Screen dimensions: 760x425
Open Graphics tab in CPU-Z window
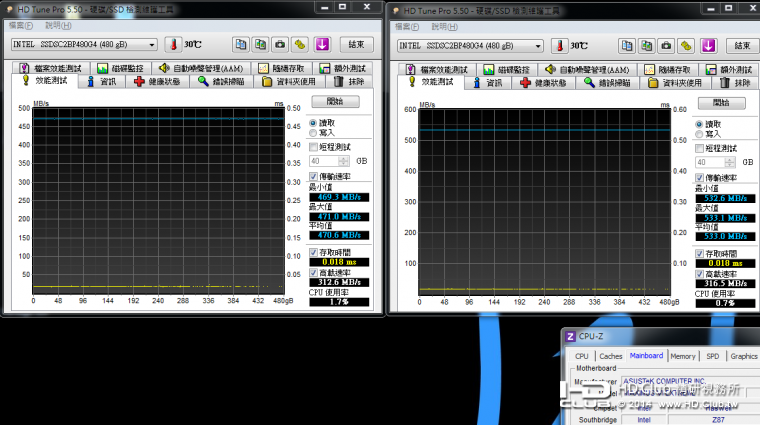(x=744, y=356)
